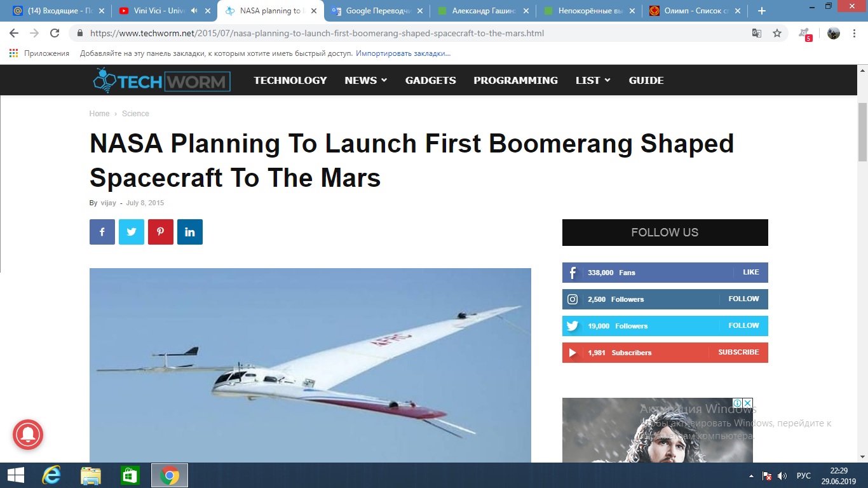Viewport: 868px width, 488px height.
Task: Expand the LIST dropdown menu
Action: click(593, 80)
